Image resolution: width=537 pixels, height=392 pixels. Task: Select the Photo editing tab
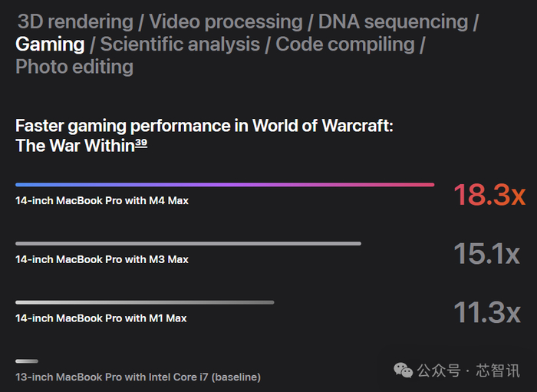pyautogui.click(x=74, y=67)
